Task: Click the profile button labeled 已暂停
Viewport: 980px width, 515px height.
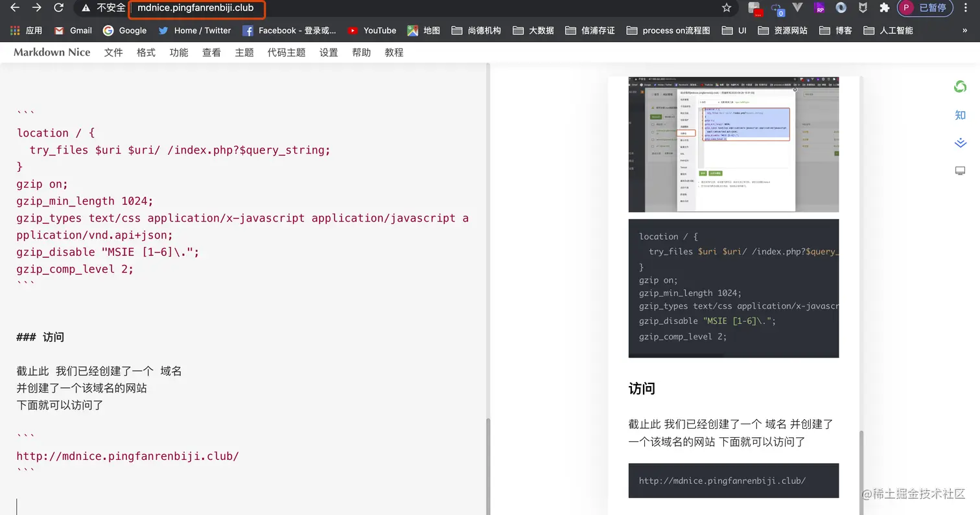Action: click(x=925, y=8)
